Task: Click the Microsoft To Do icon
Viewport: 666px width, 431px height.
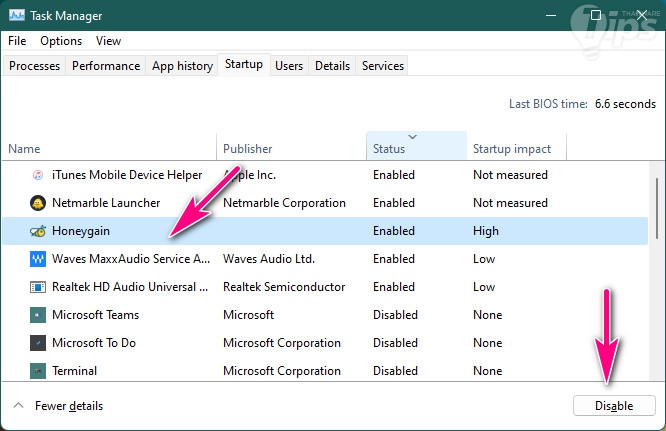Action: [x=38, y=343]
